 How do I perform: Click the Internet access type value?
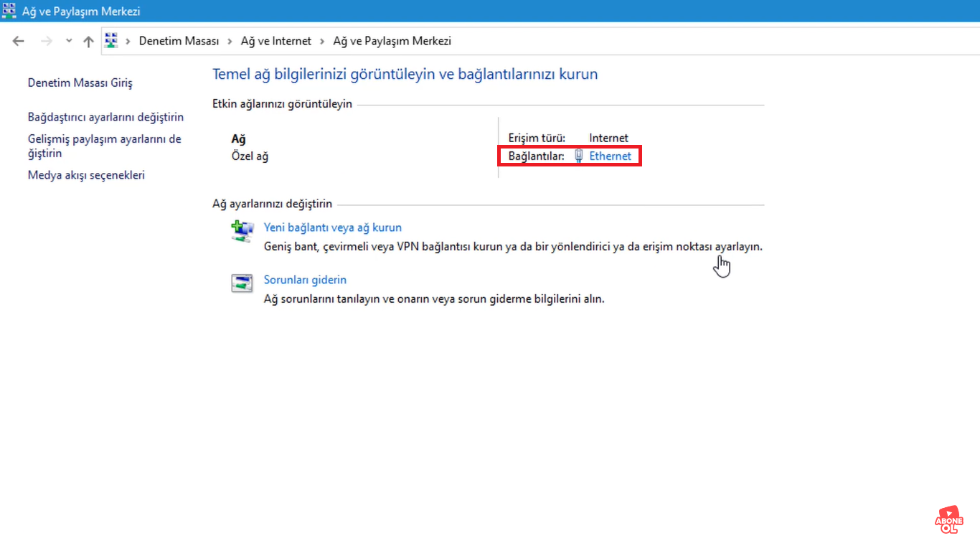click(x=609, y=138)
